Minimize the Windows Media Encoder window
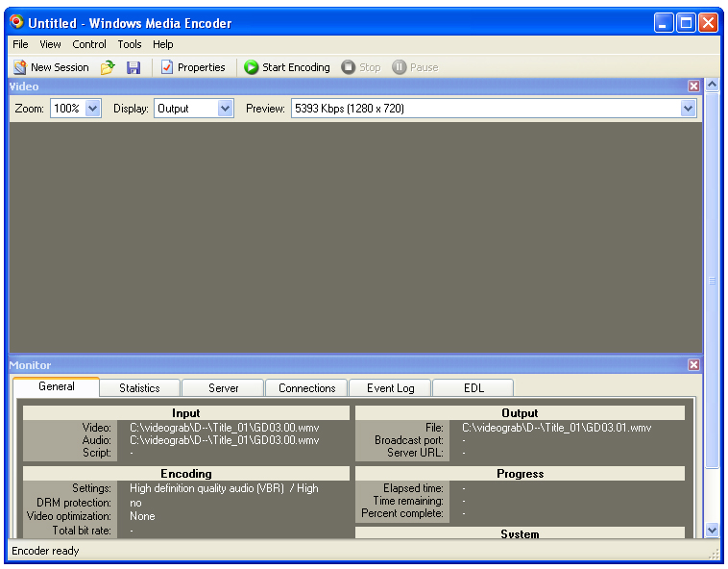The width and height of the screenshot is (728, 569). pyautogui.click(x=663, y=22)
